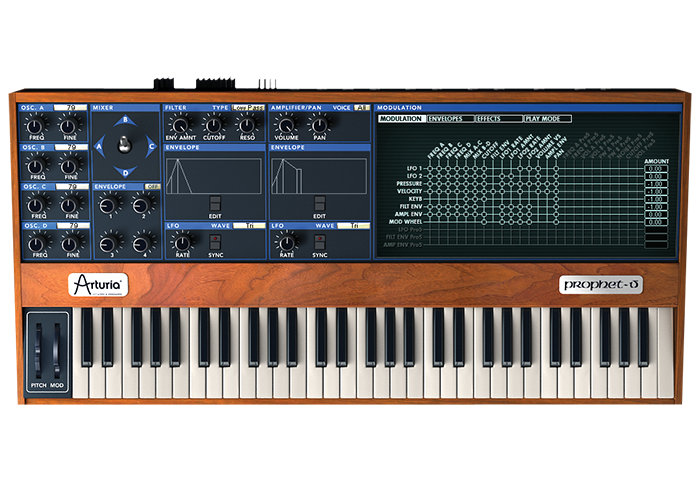This screenshot has height=484, width=700.
Task: Open filter LFO WAVE Tri selector
Action: tap(249, 225)
